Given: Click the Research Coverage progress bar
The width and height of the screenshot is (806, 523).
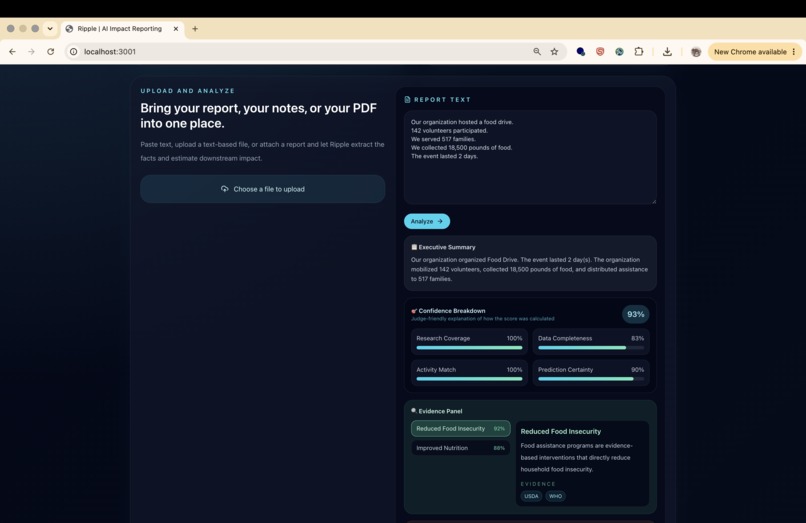Looking at the screenshot, I should coord(469,348).
